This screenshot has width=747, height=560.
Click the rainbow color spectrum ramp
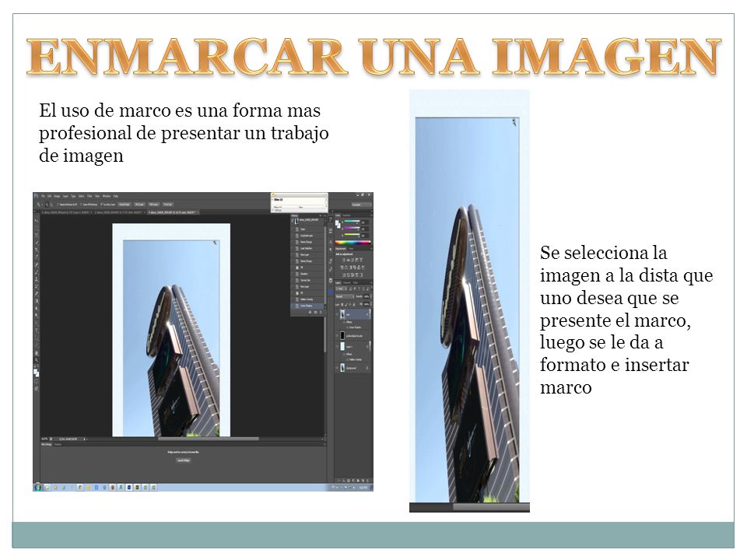click(x=352, y=243)
